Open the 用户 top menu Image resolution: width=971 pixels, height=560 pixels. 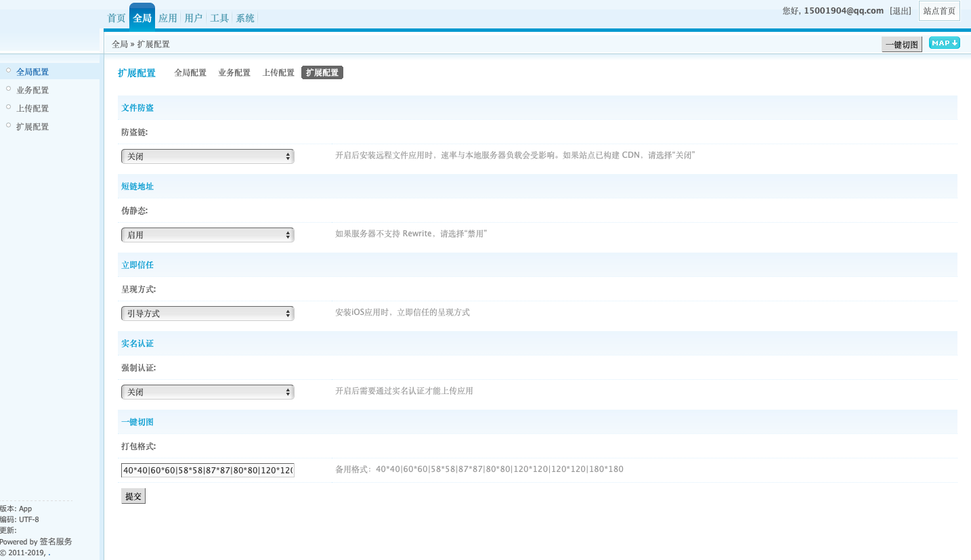tap(193, 18)
